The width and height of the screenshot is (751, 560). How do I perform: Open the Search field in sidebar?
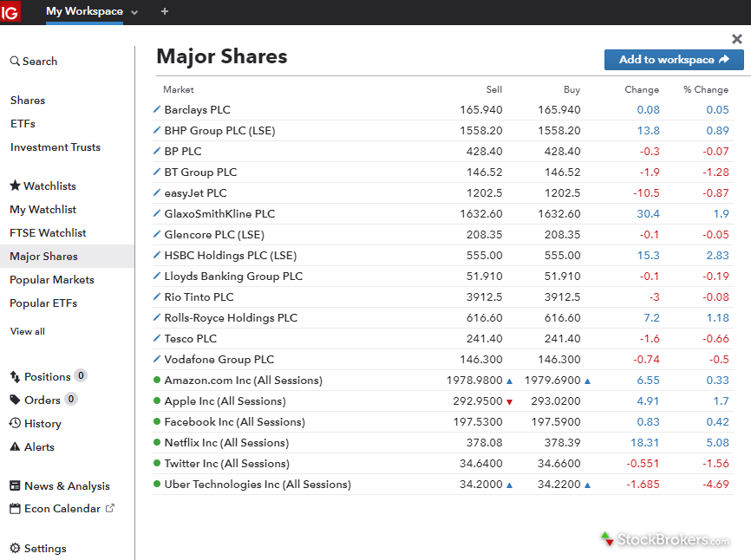[x=34, y=62]
